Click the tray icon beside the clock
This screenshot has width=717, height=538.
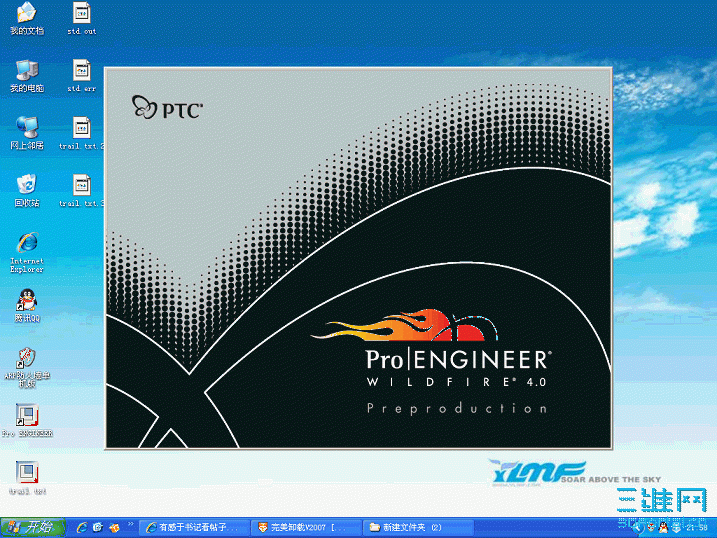pos(676,528)
